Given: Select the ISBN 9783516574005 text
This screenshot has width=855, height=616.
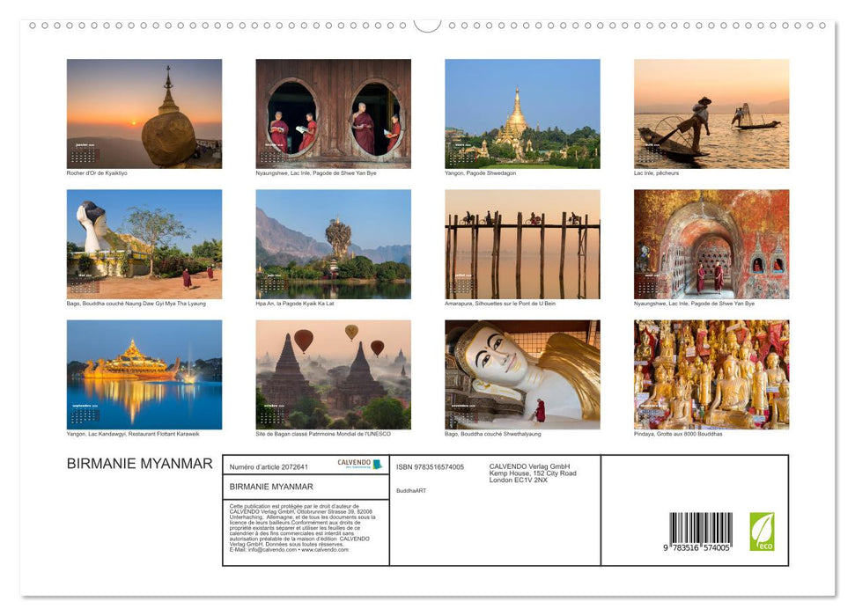Looking at the screenshot, I should pyautogui.click(x=429, y=465).
